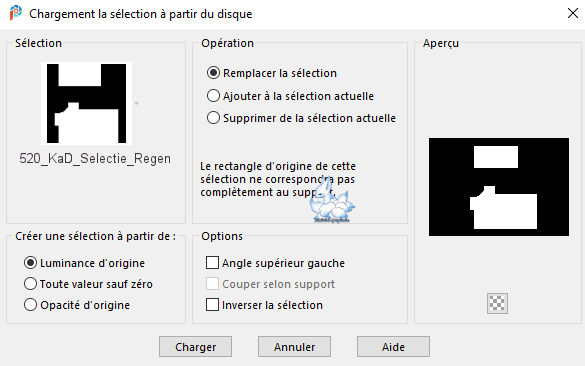The width and height of the screenshot is (585, 366).
Task: Click the 520_KaD_Selectie_Regen file name label
Action: pyautogui.click(x=95, y=159)
